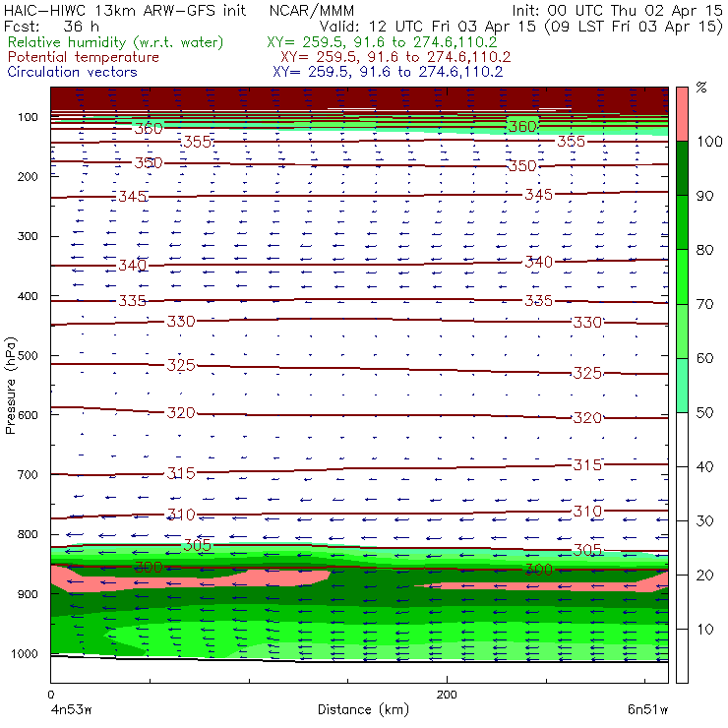Screen dimensions: 728x728
Task: Click the '200' distance axis tick label
Action: point(447,695)
